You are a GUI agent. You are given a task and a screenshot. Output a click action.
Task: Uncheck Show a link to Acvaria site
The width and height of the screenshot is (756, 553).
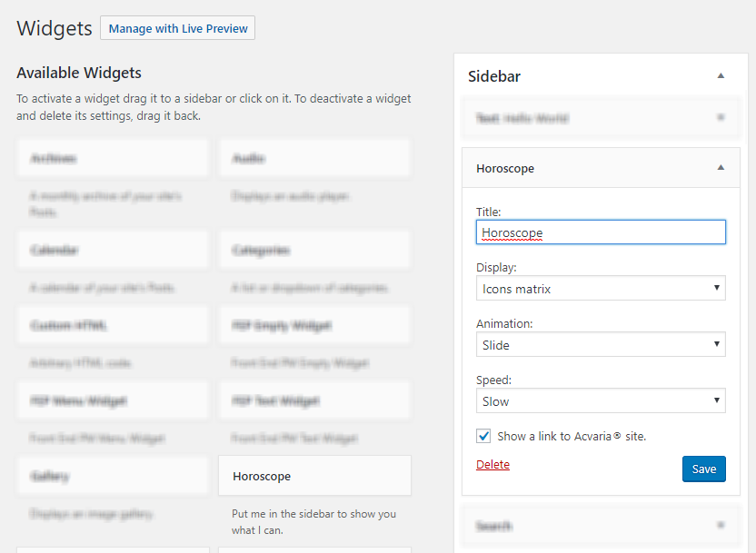(483, 436)
